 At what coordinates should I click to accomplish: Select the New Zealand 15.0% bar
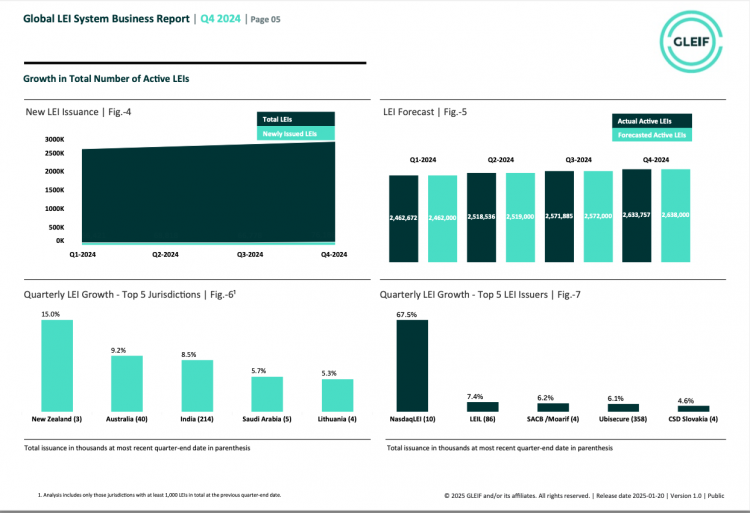coord(57,366)
